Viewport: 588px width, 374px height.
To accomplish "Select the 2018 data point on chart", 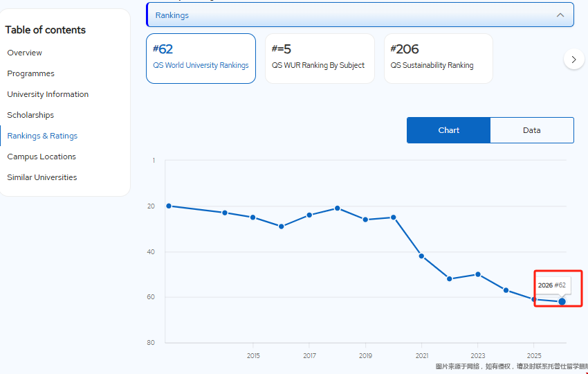I will [338, 208].
